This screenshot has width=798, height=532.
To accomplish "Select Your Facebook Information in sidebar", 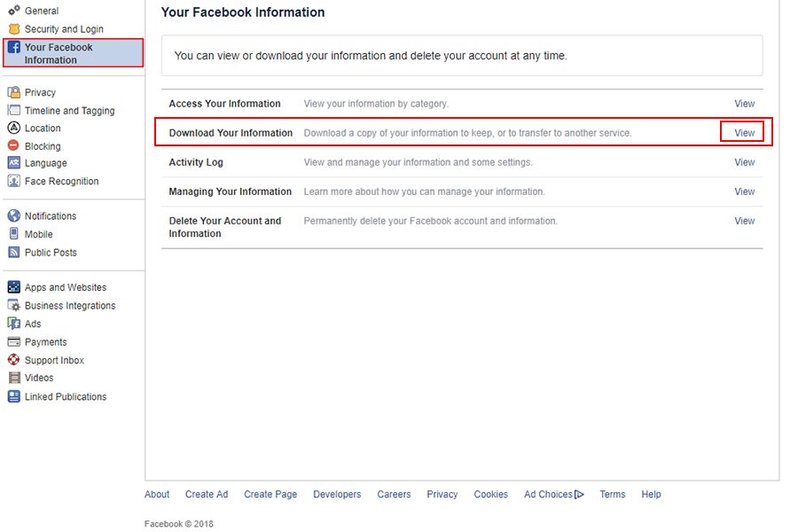I will (x=74, y=53).
